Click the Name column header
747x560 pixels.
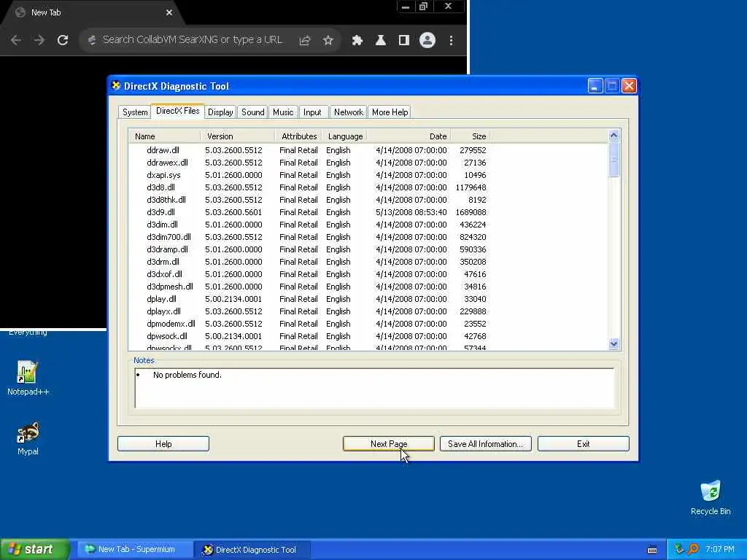coord(164,136)
